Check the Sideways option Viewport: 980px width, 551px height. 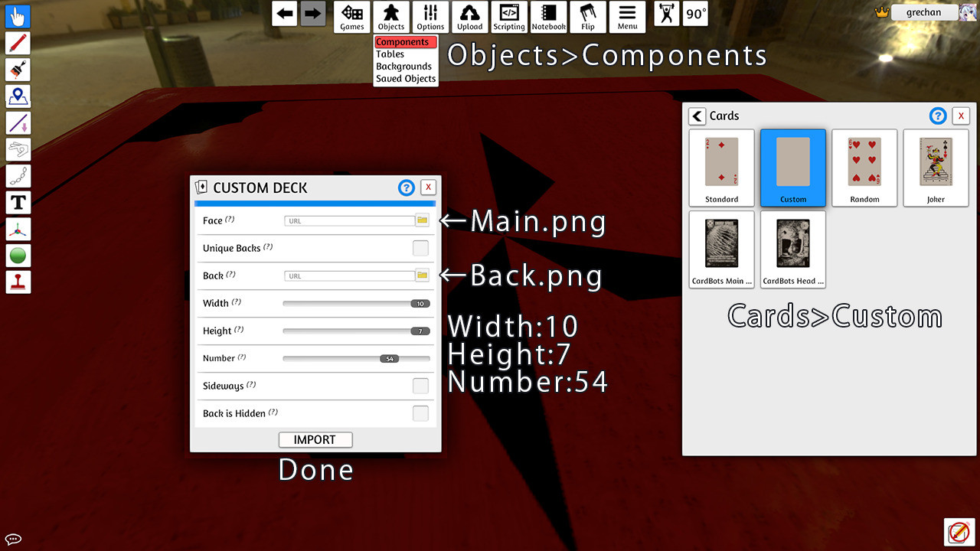coord(420,386)
